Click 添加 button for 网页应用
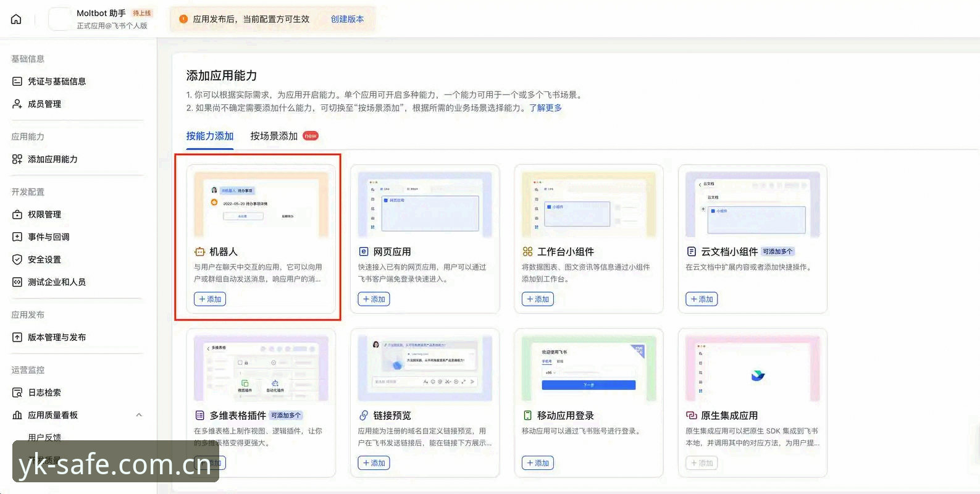980x494 pixels. click(374, 299)
